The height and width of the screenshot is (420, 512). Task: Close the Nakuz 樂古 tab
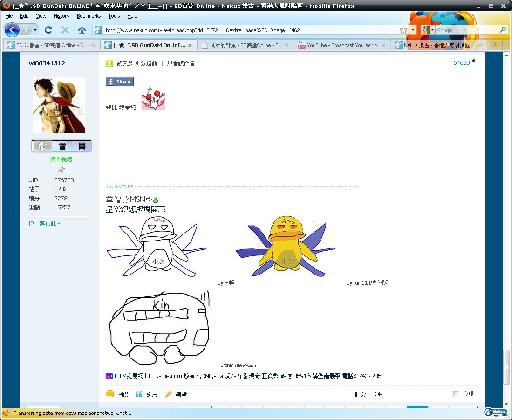[x=481, y=45]
